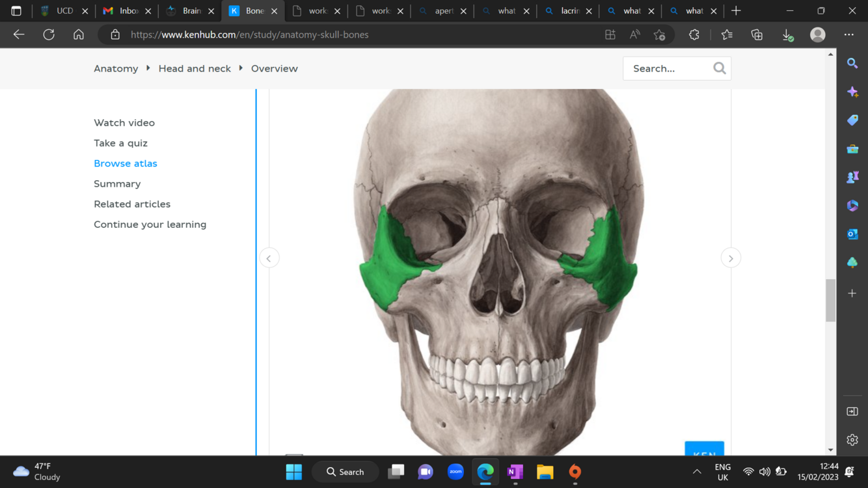
Task: Open the tab actions menu icon
Action: tap(16, 11)
